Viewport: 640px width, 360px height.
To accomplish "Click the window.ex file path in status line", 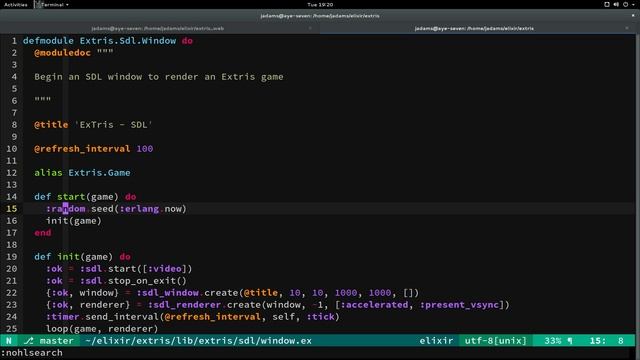I will tap(198, 341).
